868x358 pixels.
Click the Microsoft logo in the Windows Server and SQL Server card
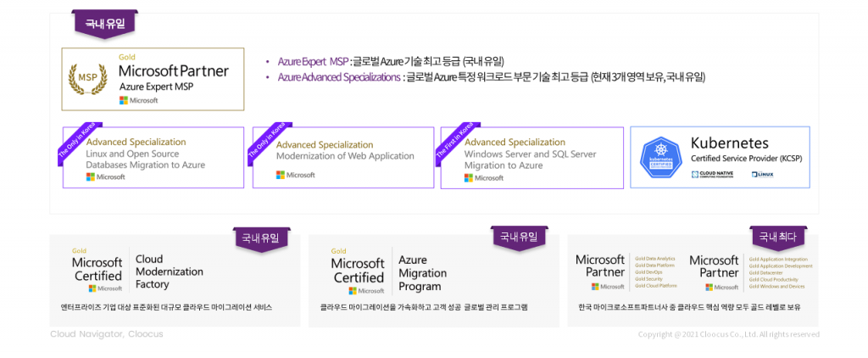[484, 178]
